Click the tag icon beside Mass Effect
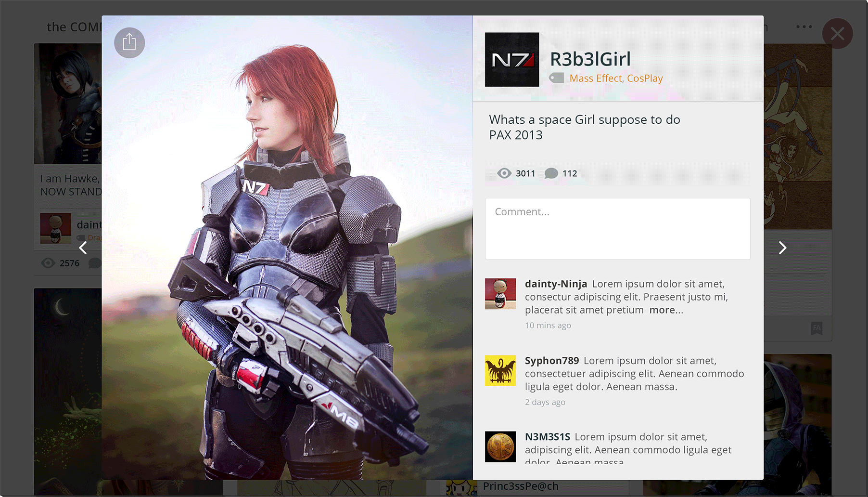 (x=557, y=78)
